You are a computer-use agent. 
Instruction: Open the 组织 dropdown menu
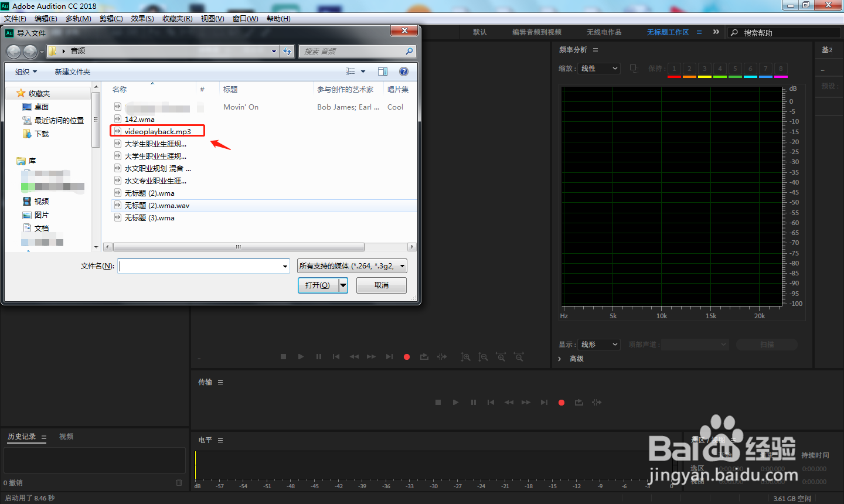[26, 71]
